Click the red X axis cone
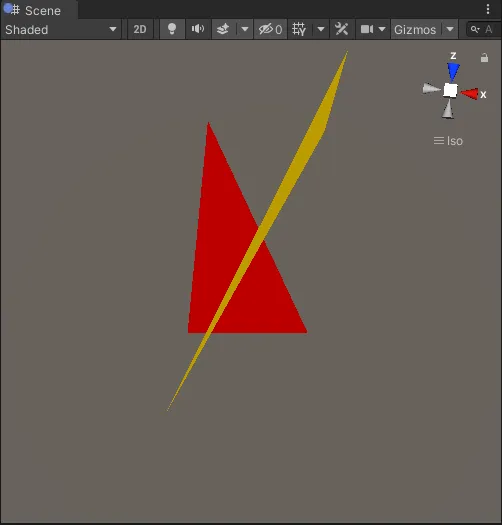The width and height of the screenshot is (502, 525). [x=470, y=94]
